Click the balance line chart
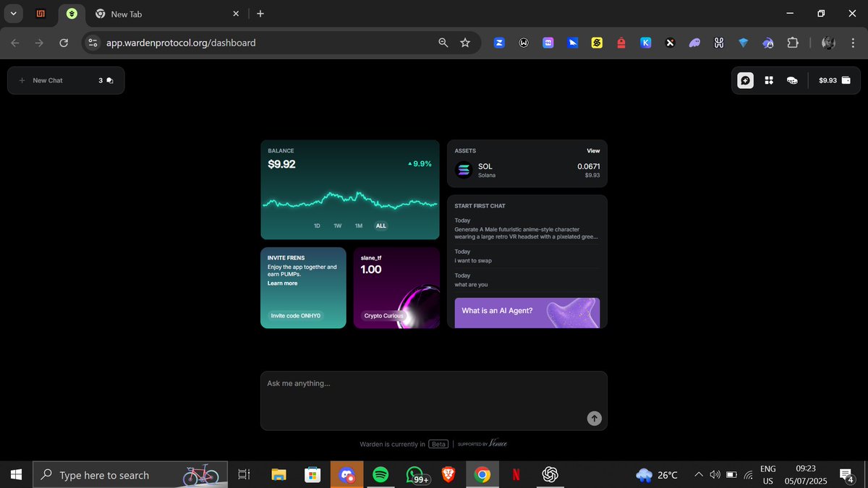868x488 pixels. coord(350,200)
